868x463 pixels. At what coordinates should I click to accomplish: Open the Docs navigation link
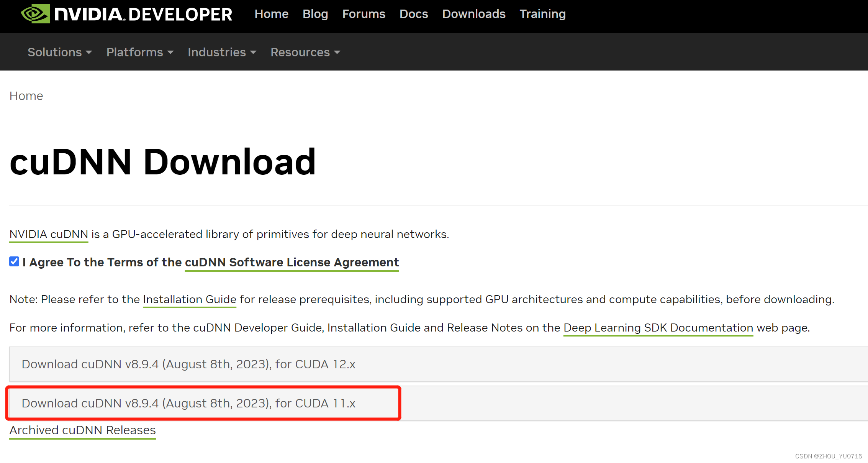tap(413, 14)
